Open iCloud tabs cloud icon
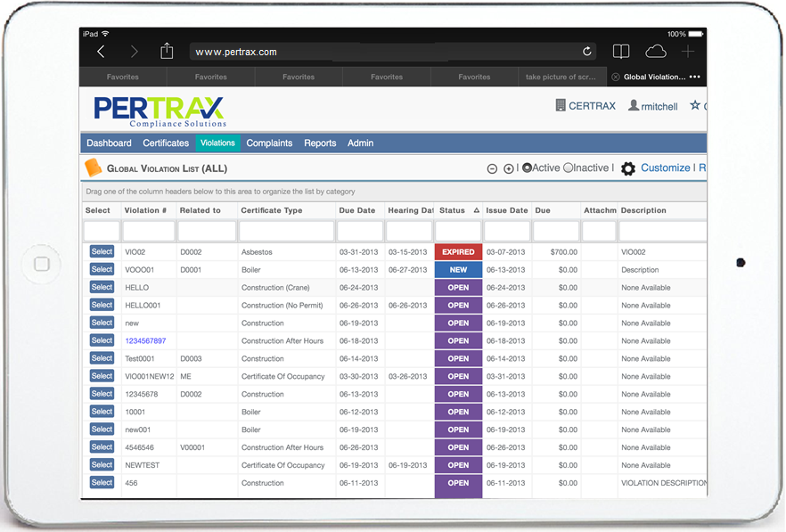Image resolution: width=786 pixels, height=532 pixels. [x=656, y=51]
